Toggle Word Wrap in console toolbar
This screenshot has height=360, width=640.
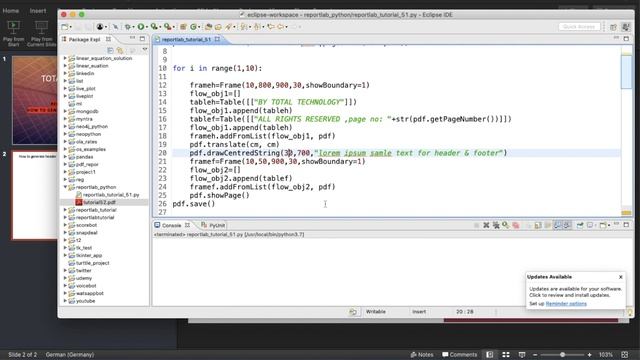point(548,225)
